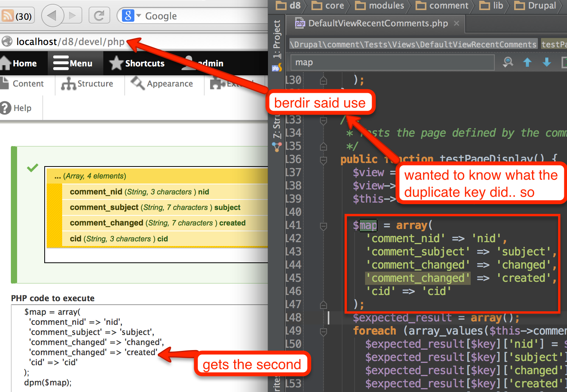Select the comment_subject row in the array output

(x=165, y=207)
